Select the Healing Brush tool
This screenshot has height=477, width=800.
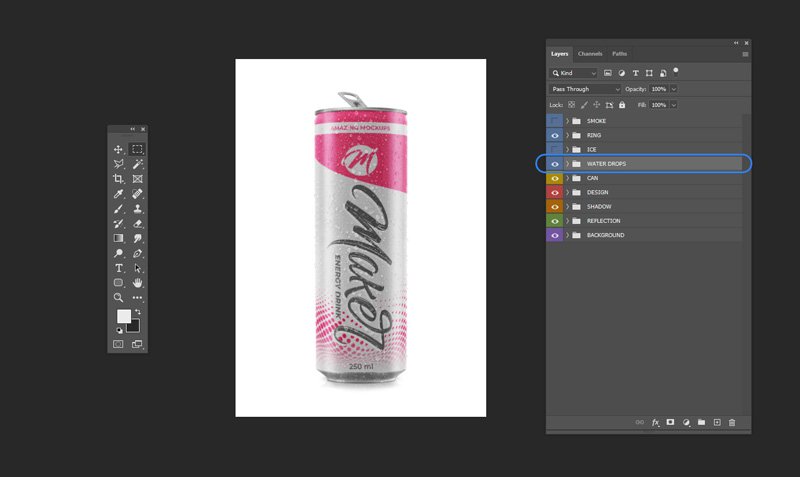coord(137,194)
